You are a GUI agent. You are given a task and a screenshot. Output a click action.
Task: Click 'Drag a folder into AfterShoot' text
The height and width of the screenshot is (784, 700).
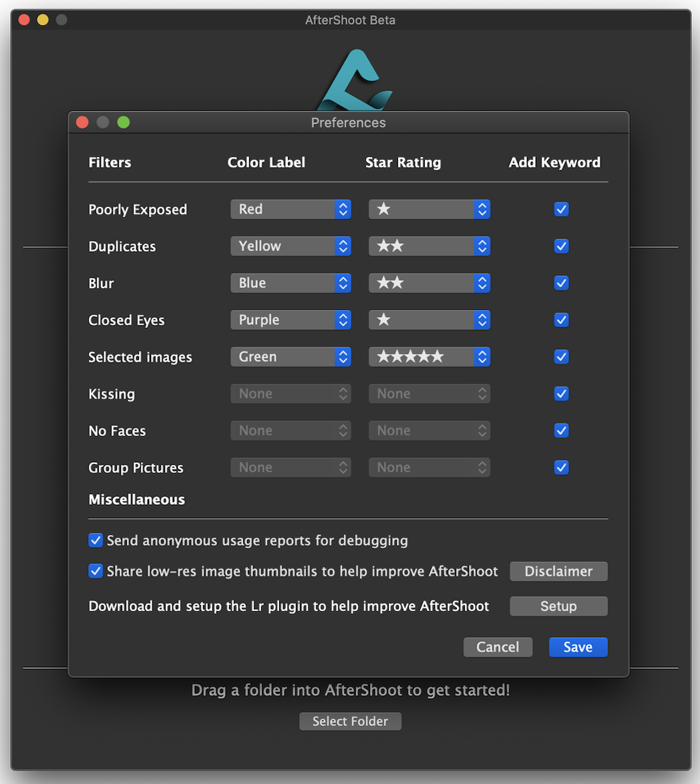tap(351, 691)
